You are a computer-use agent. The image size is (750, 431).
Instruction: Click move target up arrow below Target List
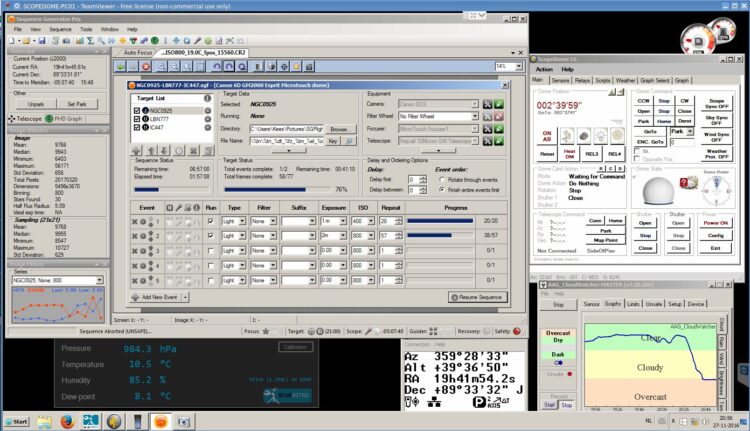click(151, 151)
